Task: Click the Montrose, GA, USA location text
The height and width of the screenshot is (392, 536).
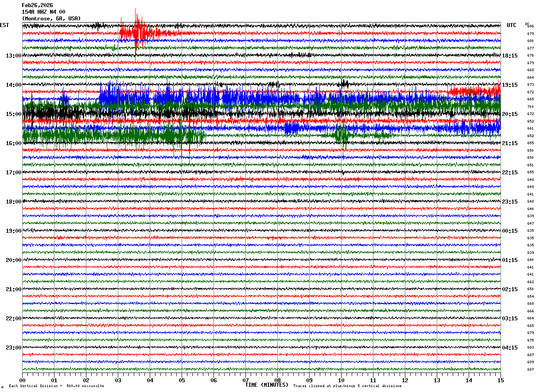Action: [51, 19]
